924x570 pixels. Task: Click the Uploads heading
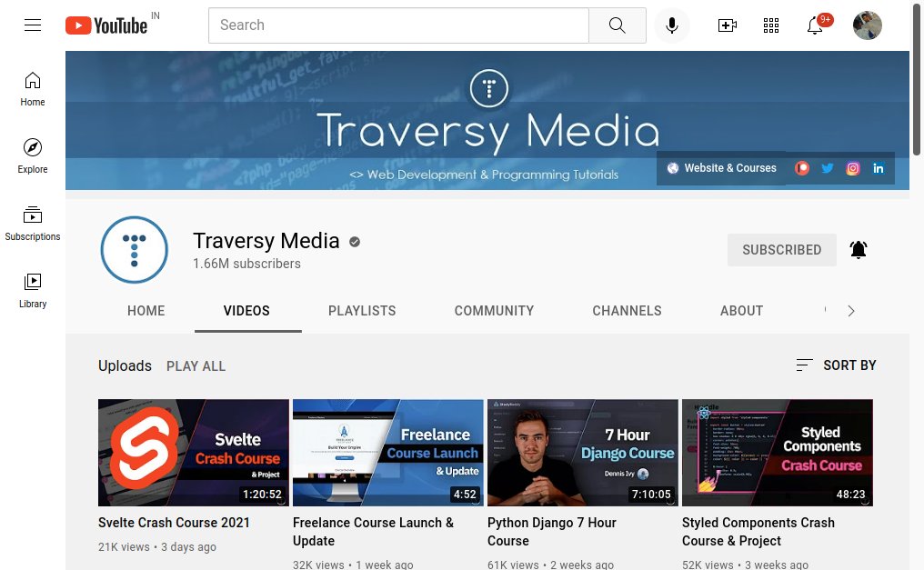click(x=125, y=365)
